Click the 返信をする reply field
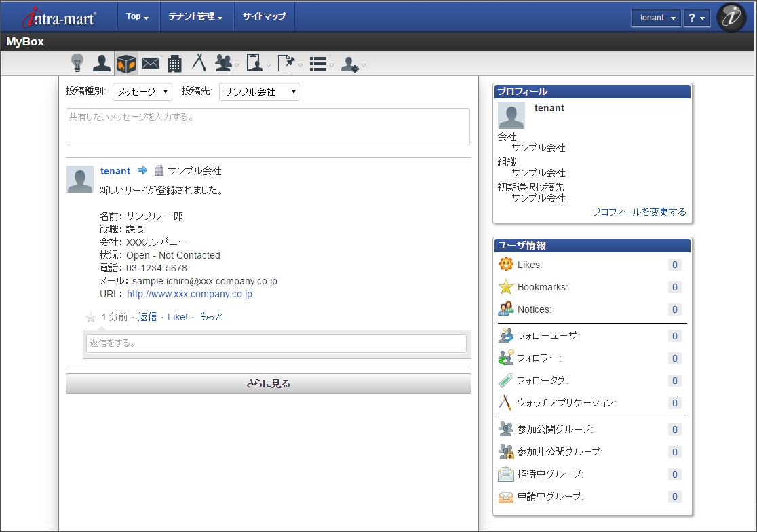Image resolution: width=757 pixels, height=532 pixels. 276,343
